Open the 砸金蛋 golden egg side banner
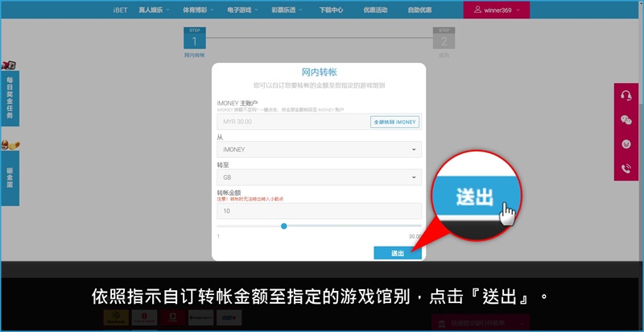Image resolution: width=644 pixels, height=332 pixels. pyautogui.click(x=10, y=178)
